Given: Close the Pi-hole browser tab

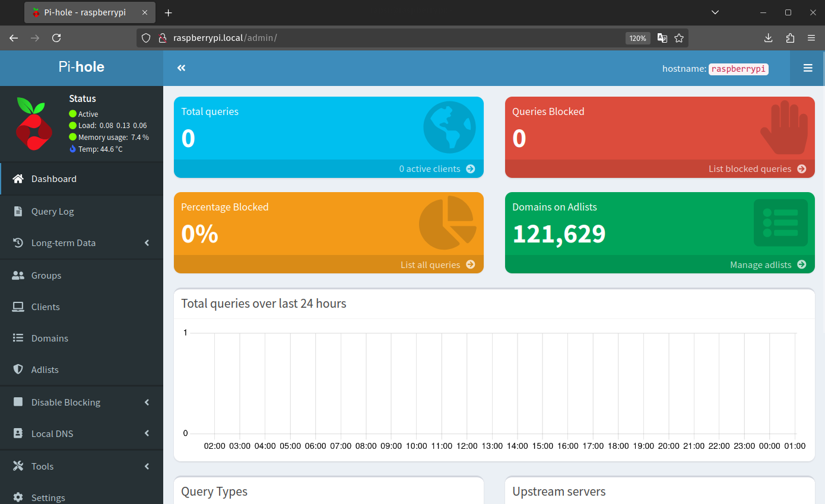Looking at the screenshot, I should [145, 12].
